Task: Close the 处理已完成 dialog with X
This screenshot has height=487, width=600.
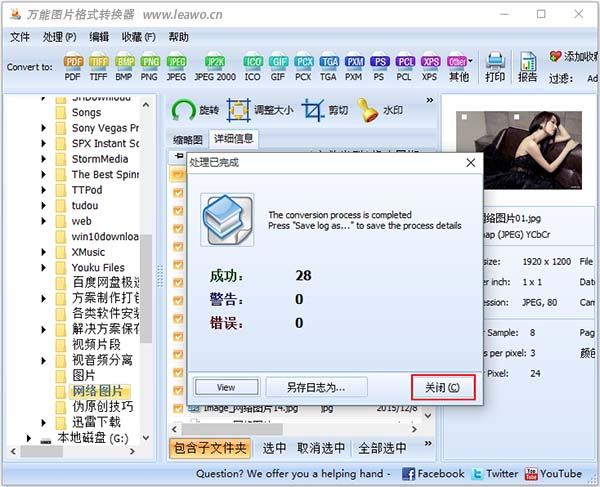Action: (471, 163)
